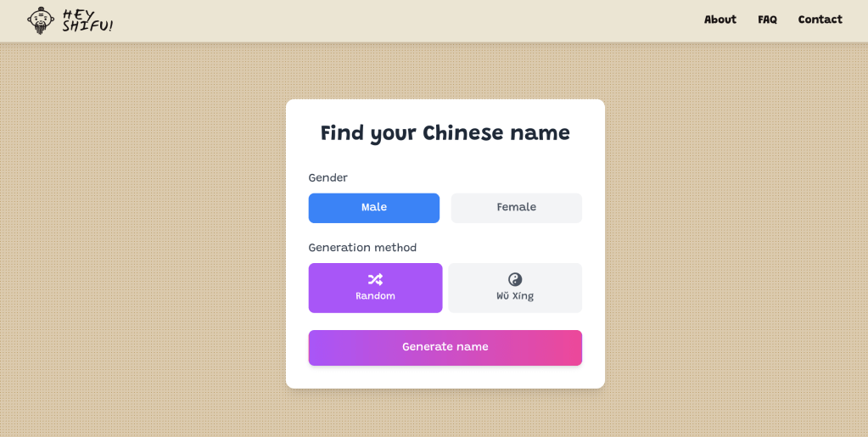The width and height of the screenshot is (868, 437).
Task: Select Female gender option
Action: coord(516,208)
